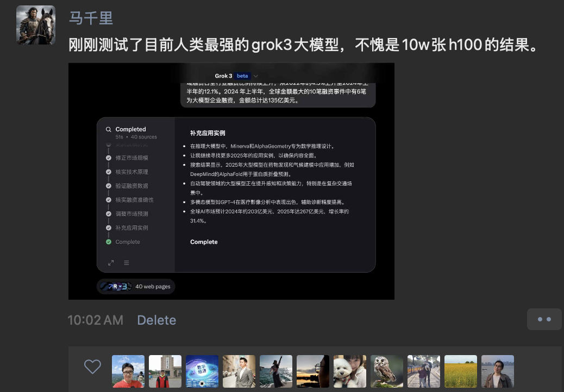Click the blue beta badge
The image size is (564, 392).
coord(242,76)
